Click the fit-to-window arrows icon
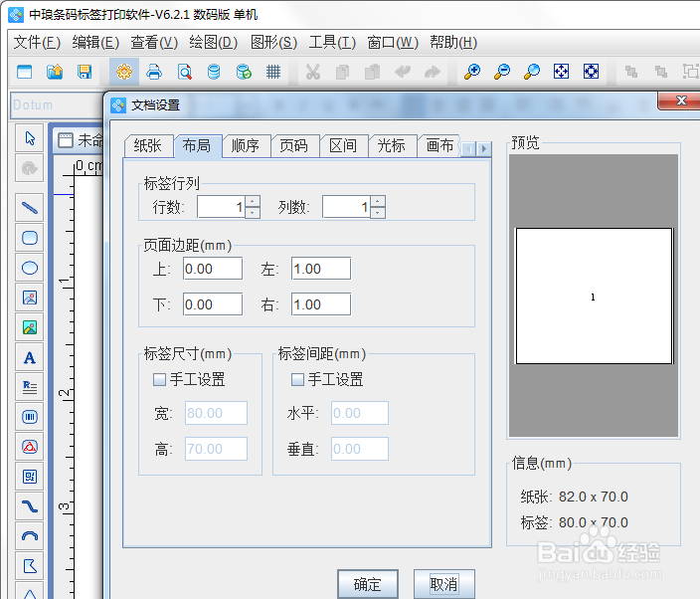This screenshot has width=700, height=599. pyautogui.click(x=561, y=72)
